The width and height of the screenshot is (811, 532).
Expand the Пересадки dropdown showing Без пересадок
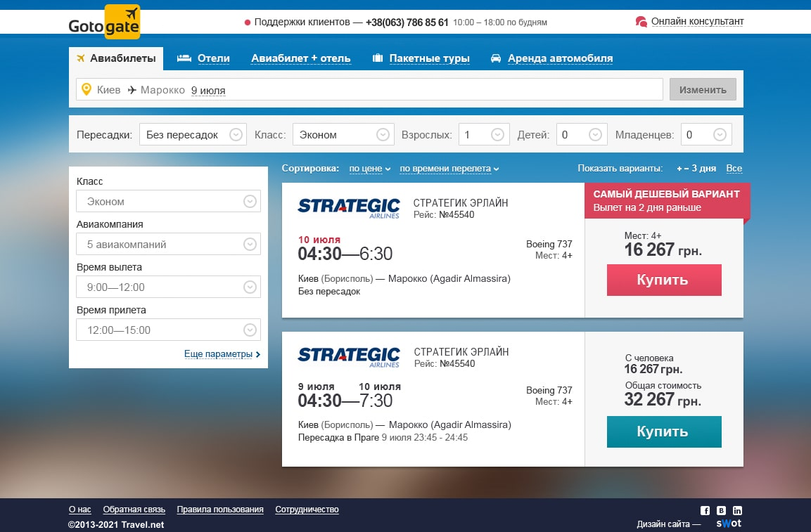click(x=193, y=134)
